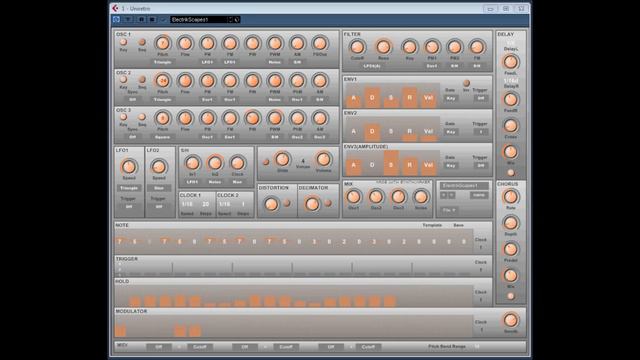
Task: Click the OSC 3 AM knob
Action: [x=320, y=118]
